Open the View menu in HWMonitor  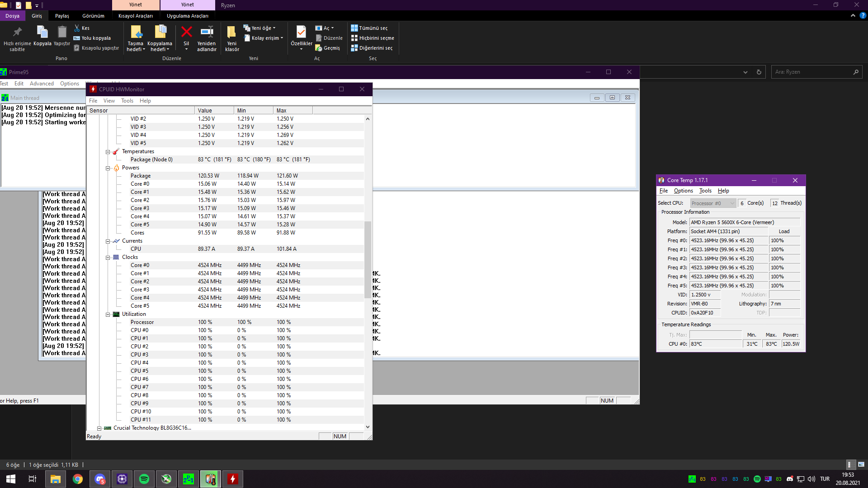109,101
